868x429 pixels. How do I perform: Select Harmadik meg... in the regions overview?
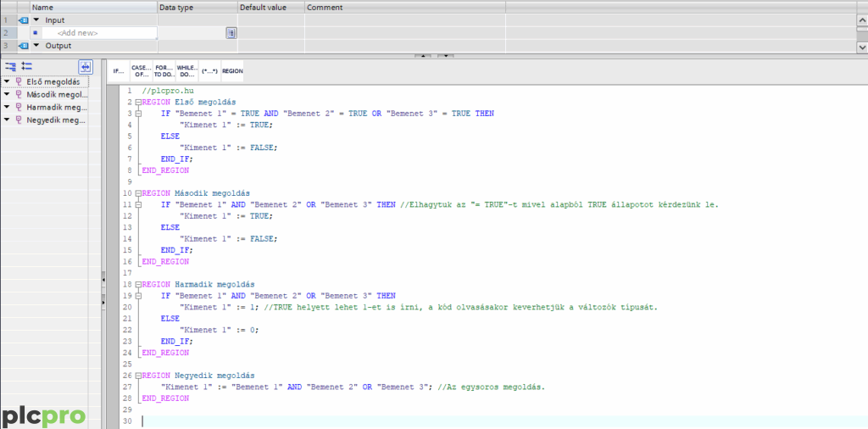coord(57,108)
